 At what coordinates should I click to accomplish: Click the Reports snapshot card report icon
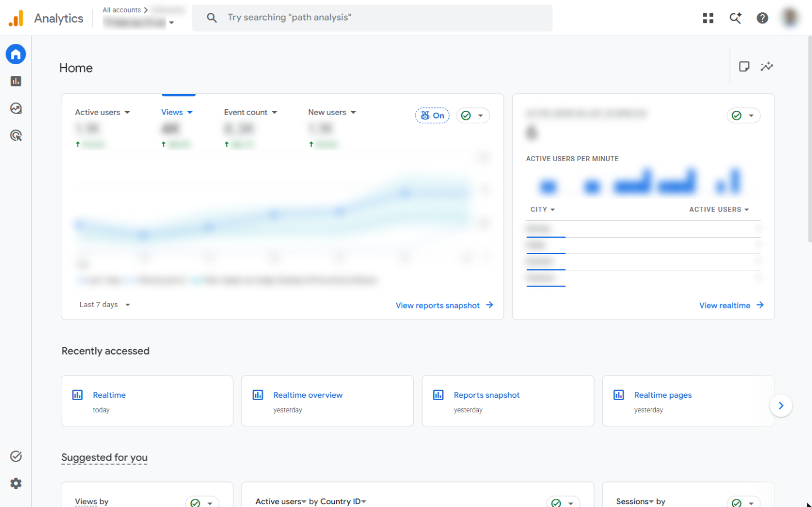click(x=438, y=395)
